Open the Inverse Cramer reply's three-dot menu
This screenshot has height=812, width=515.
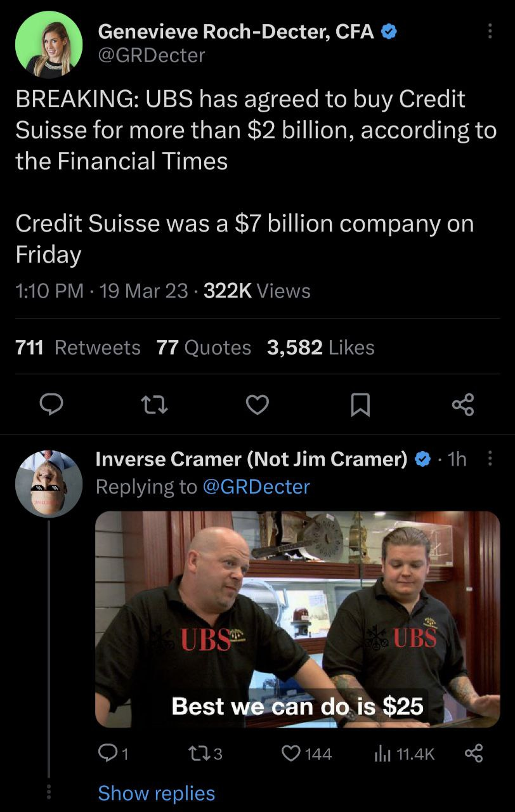[x=490, y=459]
